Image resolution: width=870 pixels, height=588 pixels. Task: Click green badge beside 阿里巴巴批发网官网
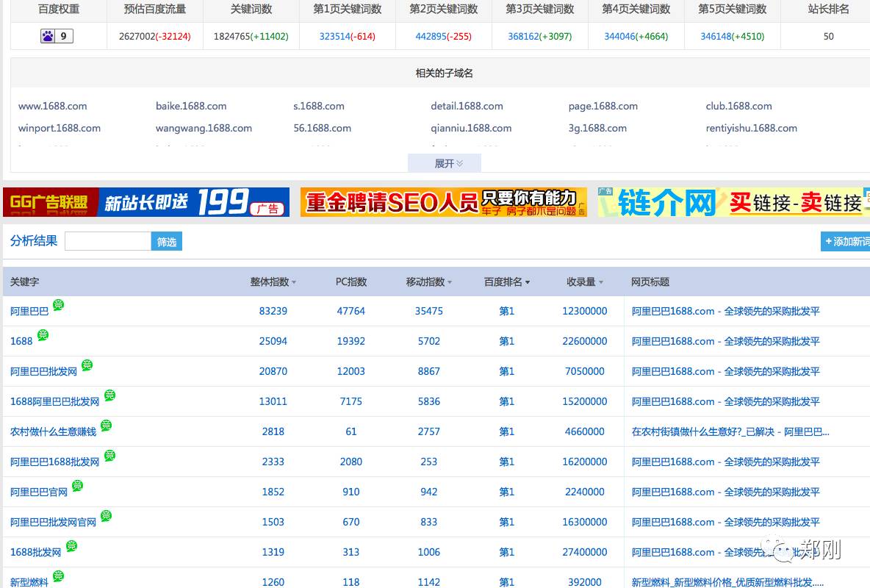coord(106,515)
